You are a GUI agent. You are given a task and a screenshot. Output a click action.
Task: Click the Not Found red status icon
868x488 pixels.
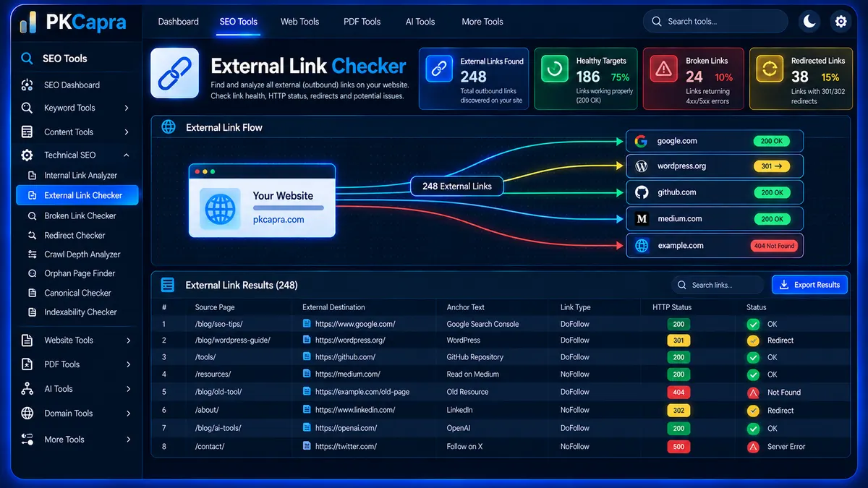click(753, 392)
